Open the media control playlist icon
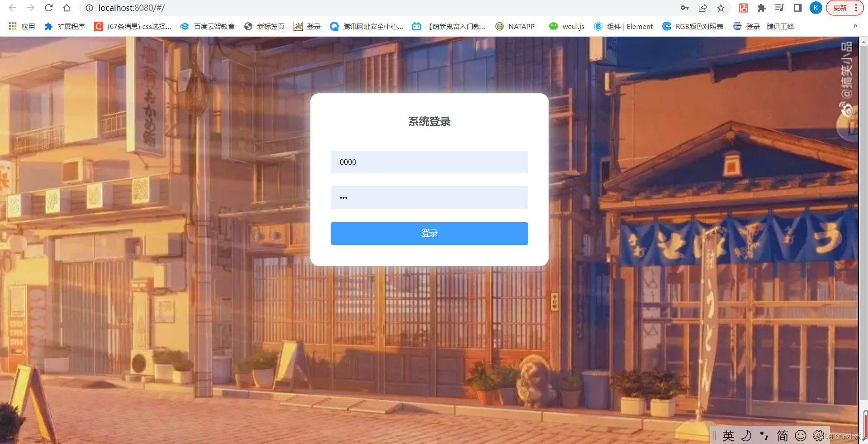The width and height of the screenshot is (868, 444). click(779, 8)
